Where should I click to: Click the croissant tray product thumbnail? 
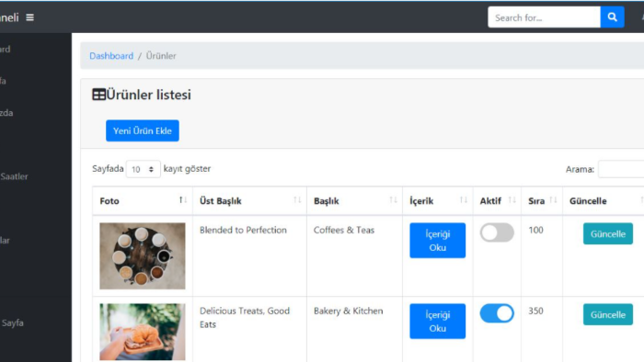tap(143, 332)
